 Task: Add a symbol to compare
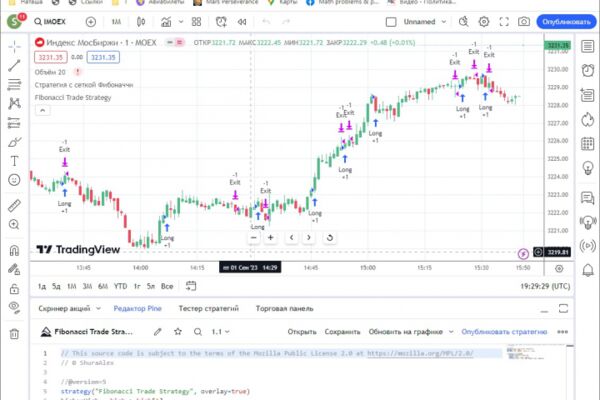click(x=91, y=22)
